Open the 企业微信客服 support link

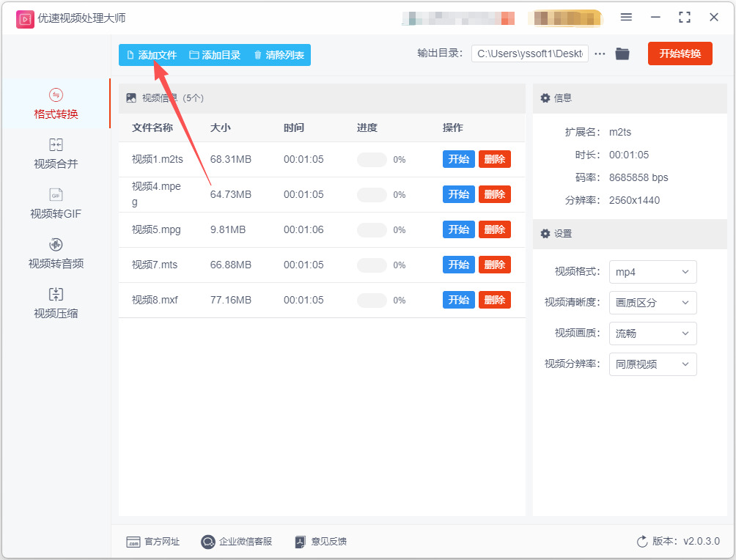click(237, 541)
